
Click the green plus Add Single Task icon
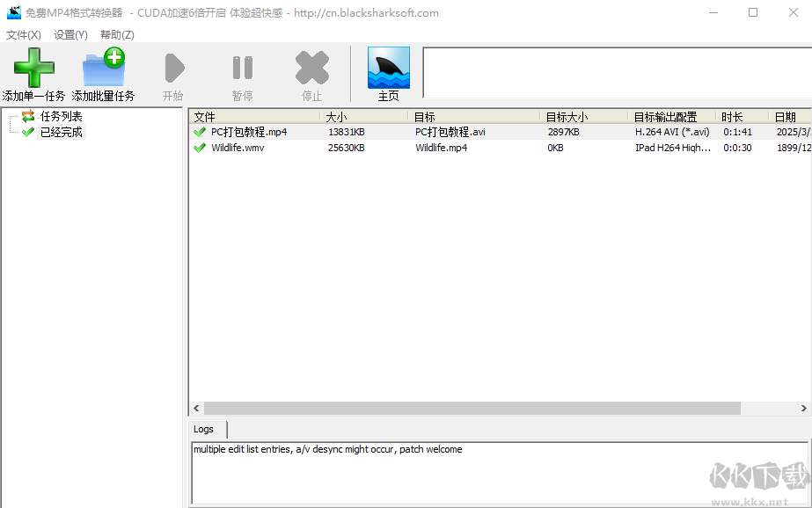click(x=33, y=68)
